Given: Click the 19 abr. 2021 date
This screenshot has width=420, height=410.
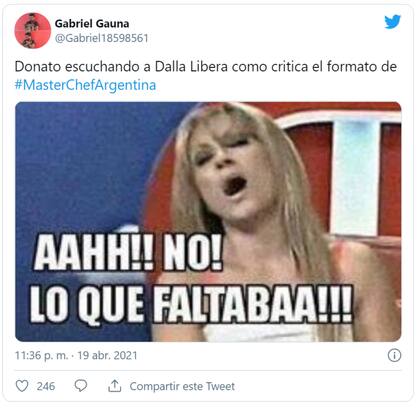Looking at the screenshot, I should coord(107,355).
